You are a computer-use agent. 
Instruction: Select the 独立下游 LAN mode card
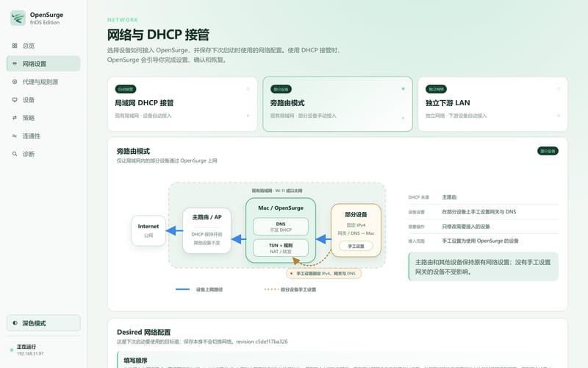click(492, 104)
